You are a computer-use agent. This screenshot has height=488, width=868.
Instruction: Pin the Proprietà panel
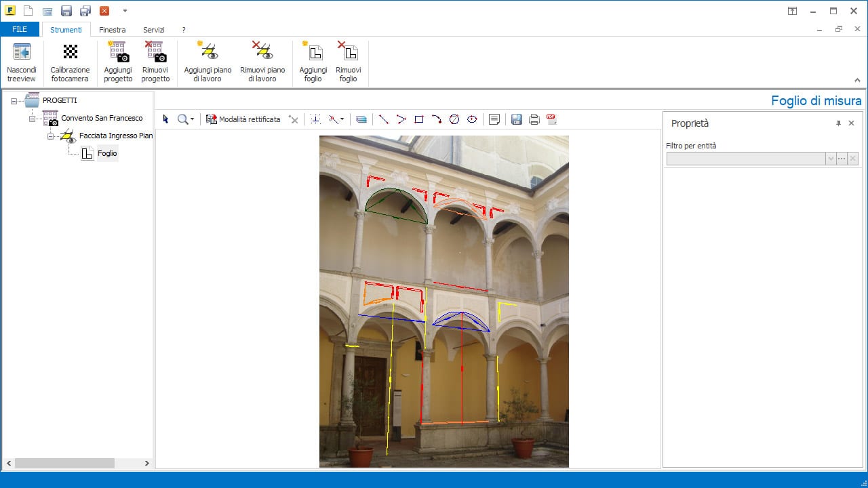coord(838,123)
